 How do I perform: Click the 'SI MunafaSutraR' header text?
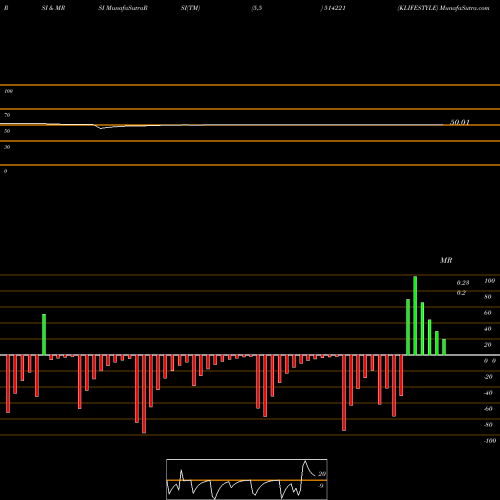pos(123,8)
